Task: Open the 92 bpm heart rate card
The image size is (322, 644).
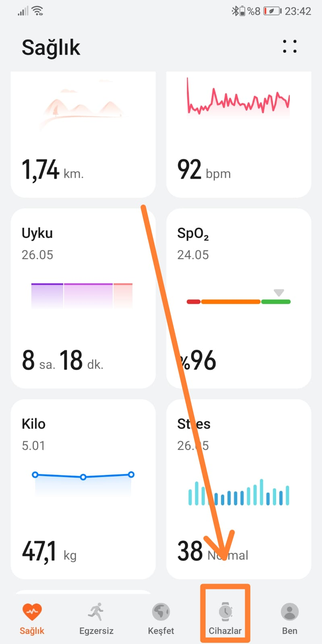Action: [239, 135]
